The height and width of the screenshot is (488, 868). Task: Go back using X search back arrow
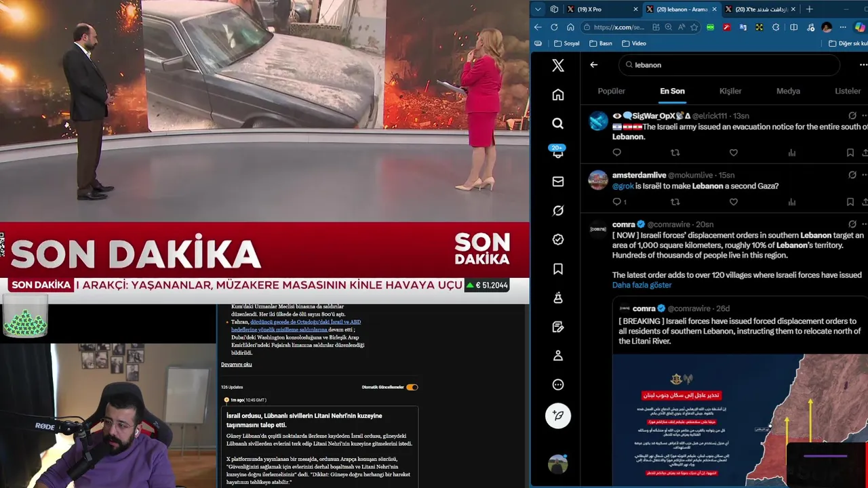point(594,65)
